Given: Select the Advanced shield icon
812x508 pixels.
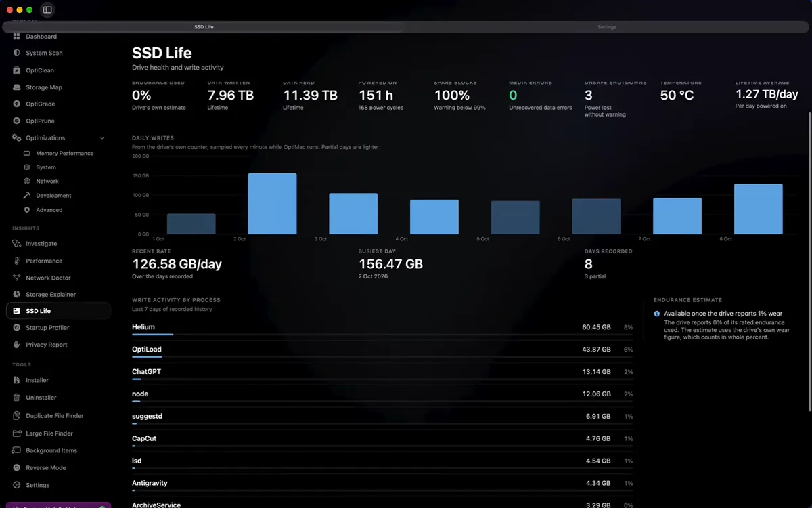Looking at the screenshot, I should (x=27, y=210).
